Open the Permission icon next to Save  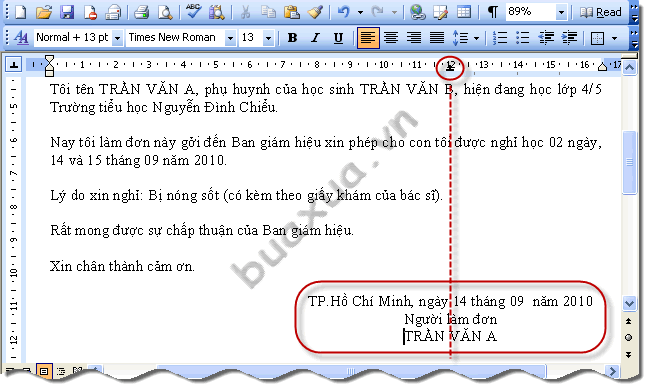pyautogui.click(x=90, y=12)
